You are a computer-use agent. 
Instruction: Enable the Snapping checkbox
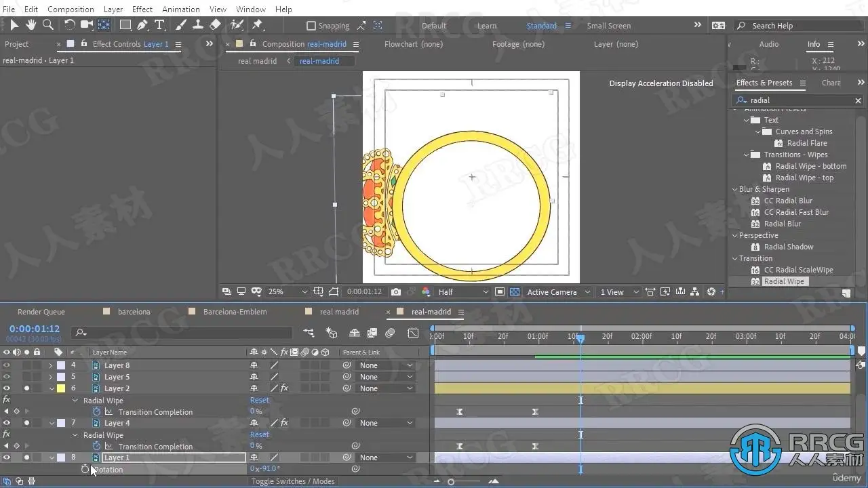point(311,26)
